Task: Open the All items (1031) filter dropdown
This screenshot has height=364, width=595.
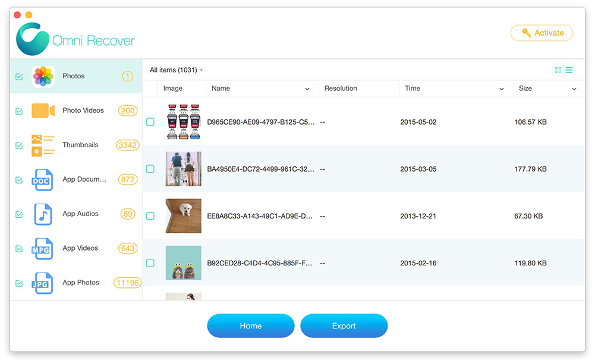Action: [177, 70]
